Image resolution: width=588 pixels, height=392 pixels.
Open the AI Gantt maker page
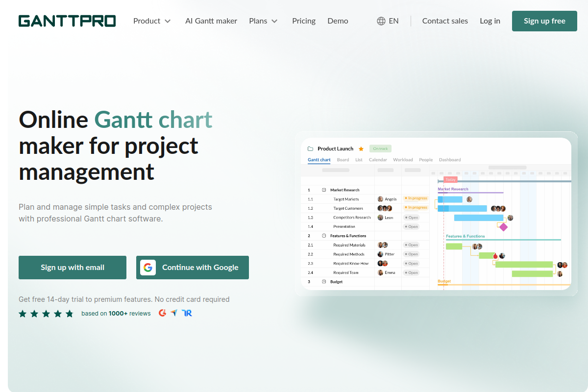[211, 21]
